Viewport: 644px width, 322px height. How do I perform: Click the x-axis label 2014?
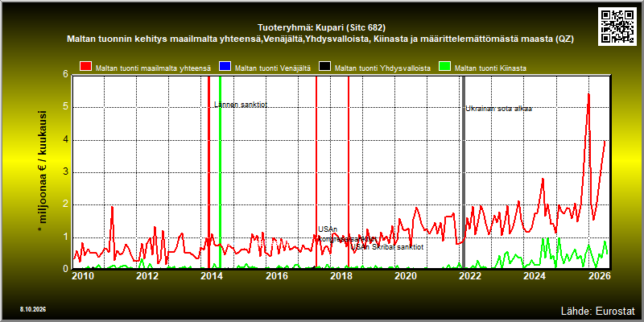click(212, 275)
